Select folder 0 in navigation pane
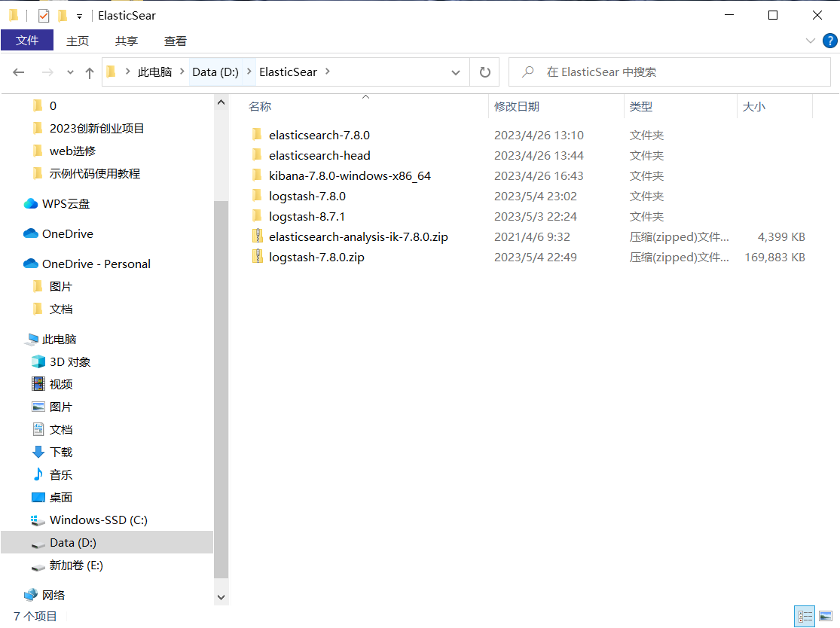 [x=53, y=106]
